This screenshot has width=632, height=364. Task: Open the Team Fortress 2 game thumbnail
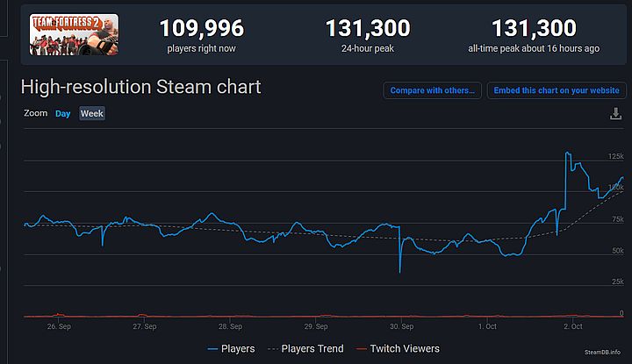pos(62,35)
